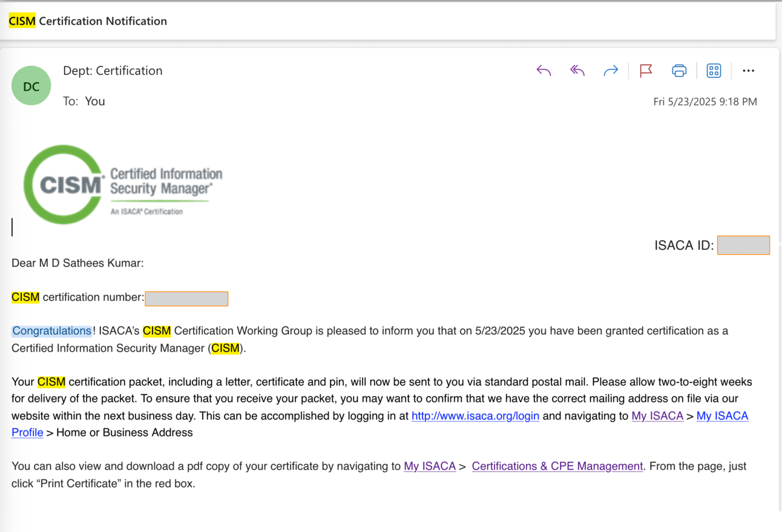Forward this email using the arrow icon
Screen dimensions: 782x532
(x=611, y=71)
